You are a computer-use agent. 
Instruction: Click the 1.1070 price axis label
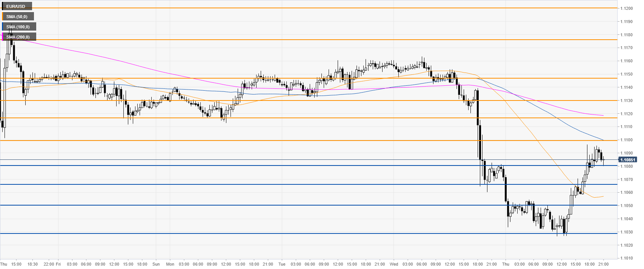(626, 179)
